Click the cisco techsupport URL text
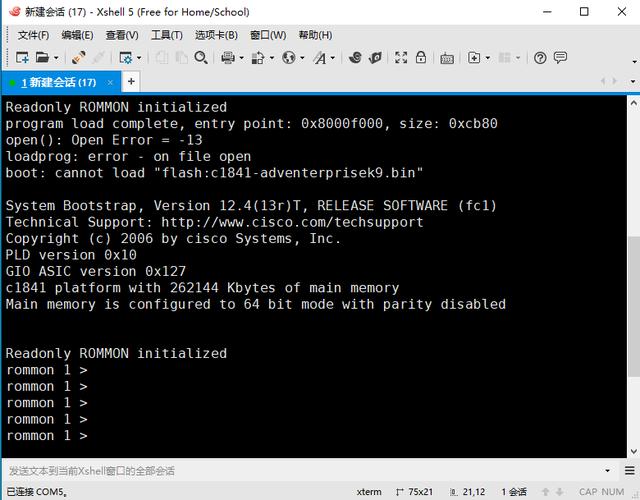640x500 pixels. (x=292, y=222)
